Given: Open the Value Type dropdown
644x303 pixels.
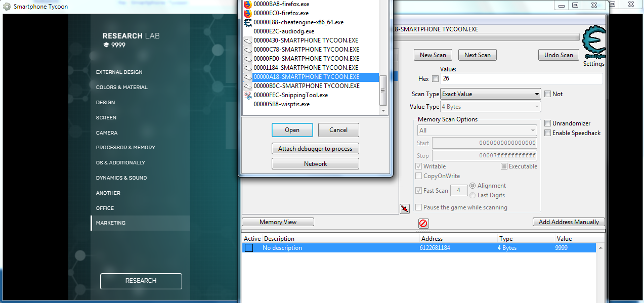Looking at the screenshot, I should 490,107.
